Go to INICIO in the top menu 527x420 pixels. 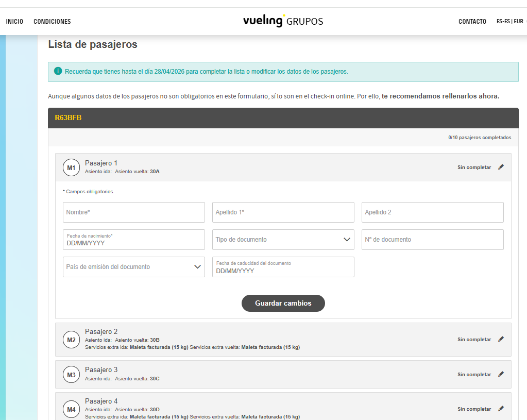click(14, 22)
